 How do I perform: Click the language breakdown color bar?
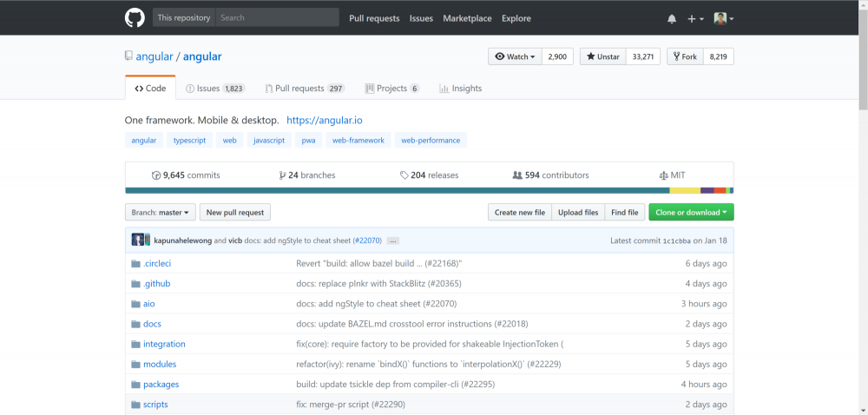pos(430,190)
